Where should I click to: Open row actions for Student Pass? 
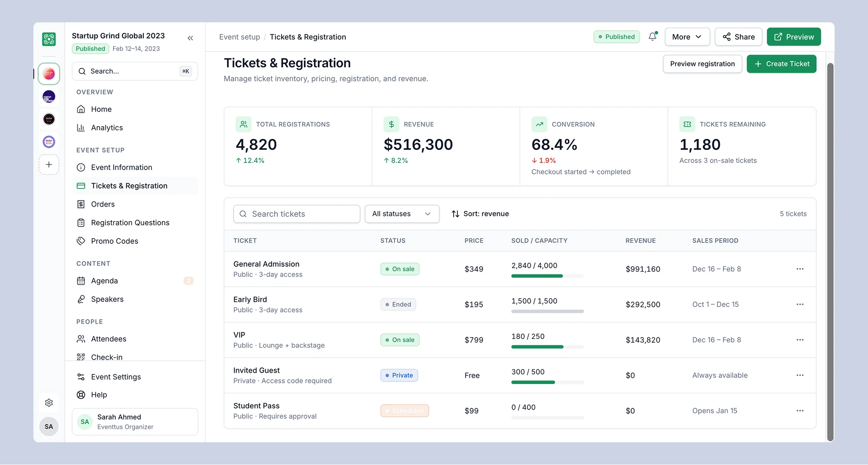[800, 411]
